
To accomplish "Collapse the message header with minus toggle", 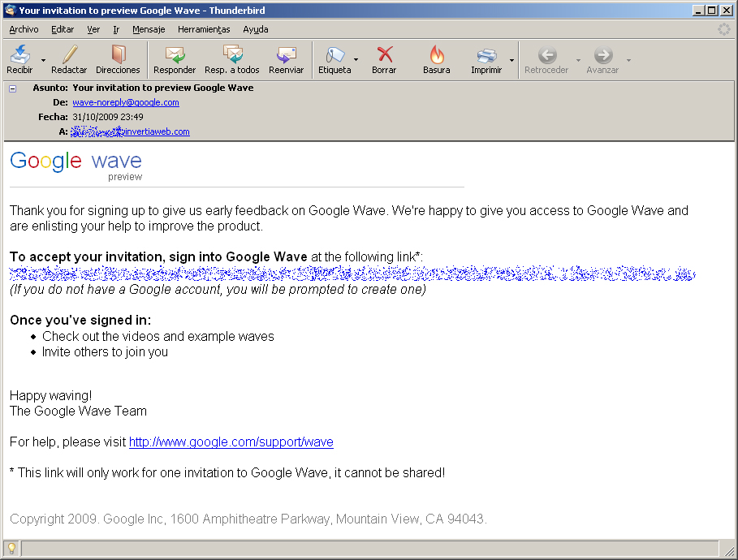I will (x=12, y=88).
